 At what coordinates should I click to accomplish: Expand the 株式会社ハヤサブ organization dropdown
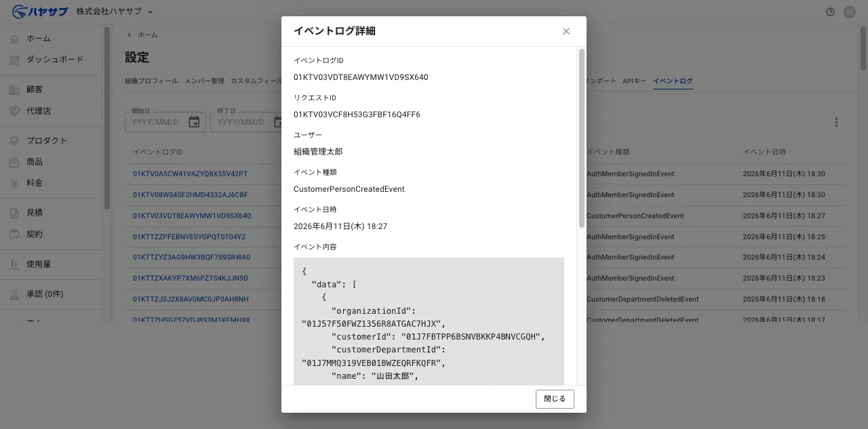(115, 12)
